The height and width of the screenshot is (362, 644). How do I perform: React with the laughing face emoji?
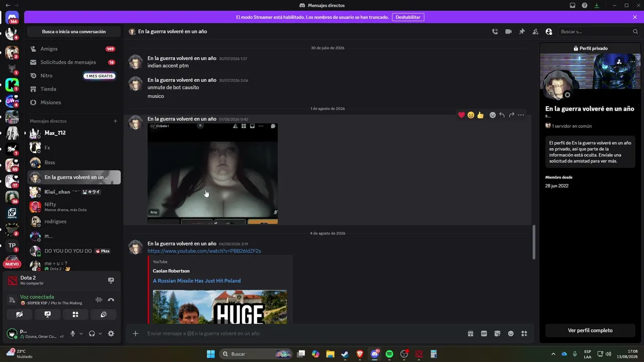point(471,115)
